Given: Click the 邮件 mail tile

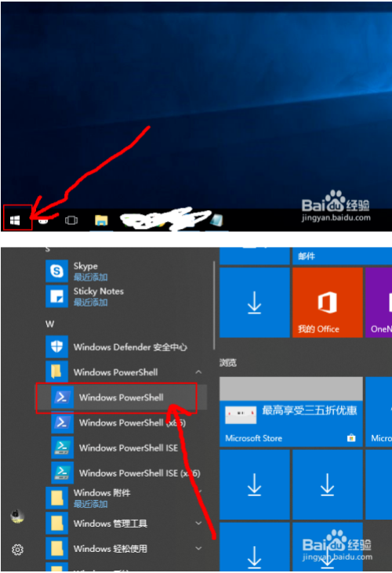Looking at the screenshot, I should (342, 256).
